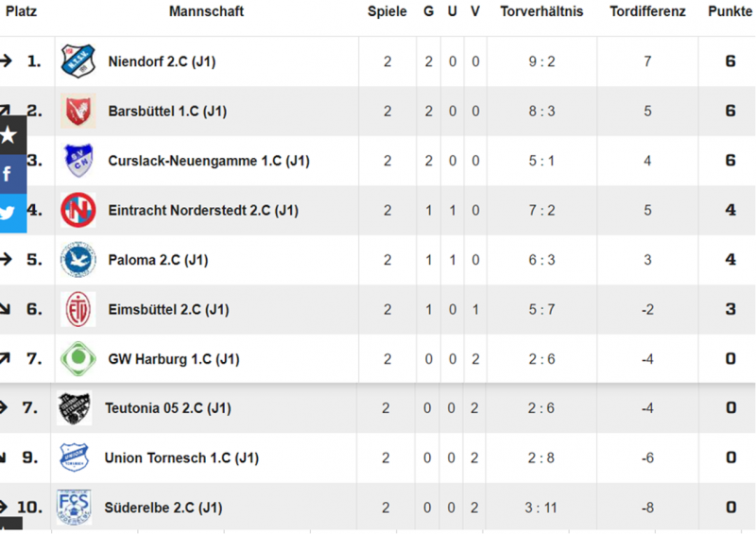Click the Punkte column header
The height and width of the screenshot is (534, 756).
pyautogui.click(x=730, y=11)
